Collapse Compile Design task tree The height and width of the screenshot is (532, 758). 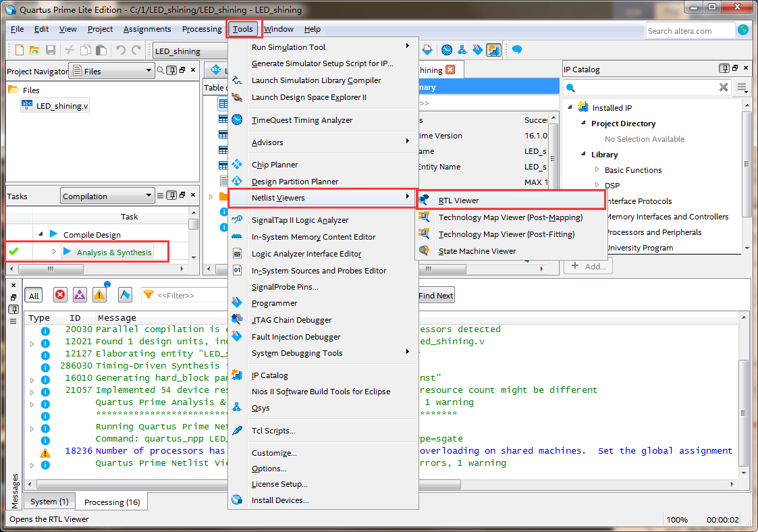41,234
